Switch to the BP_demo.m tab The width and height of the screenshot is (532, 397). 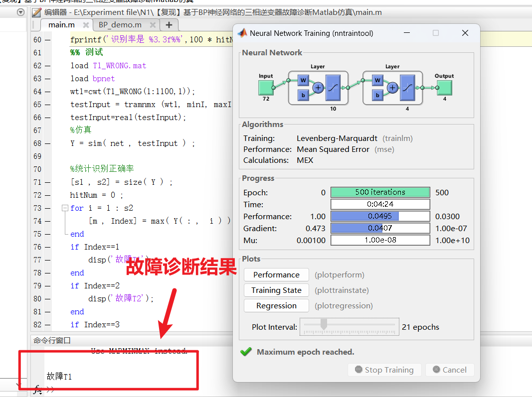coord(120,25)
